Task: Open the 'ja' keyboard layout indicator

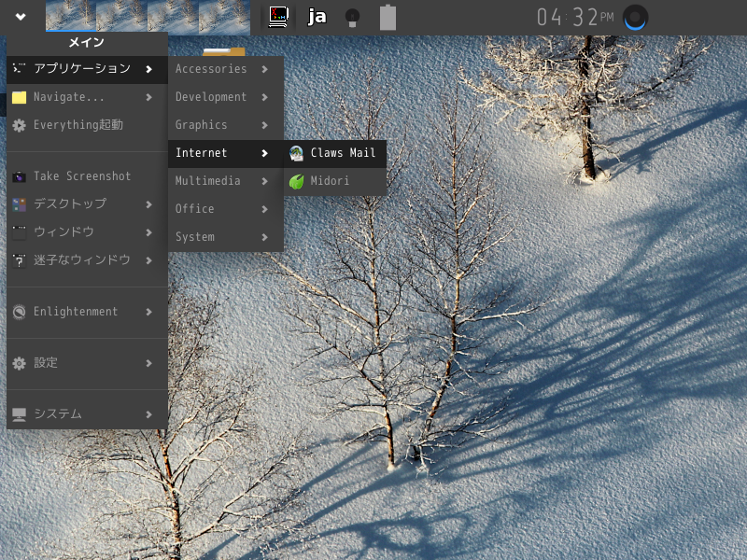Action: tap(317, 17)
